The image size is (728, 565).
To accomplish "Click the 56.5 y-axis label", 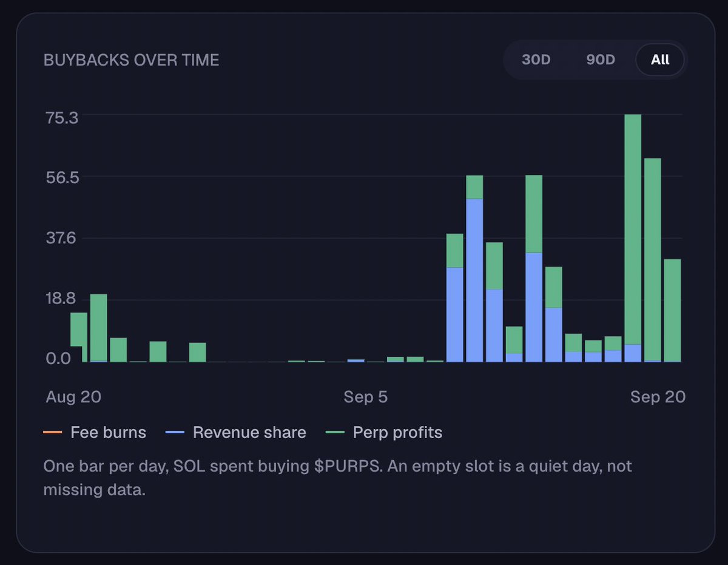I will point(62,178).
